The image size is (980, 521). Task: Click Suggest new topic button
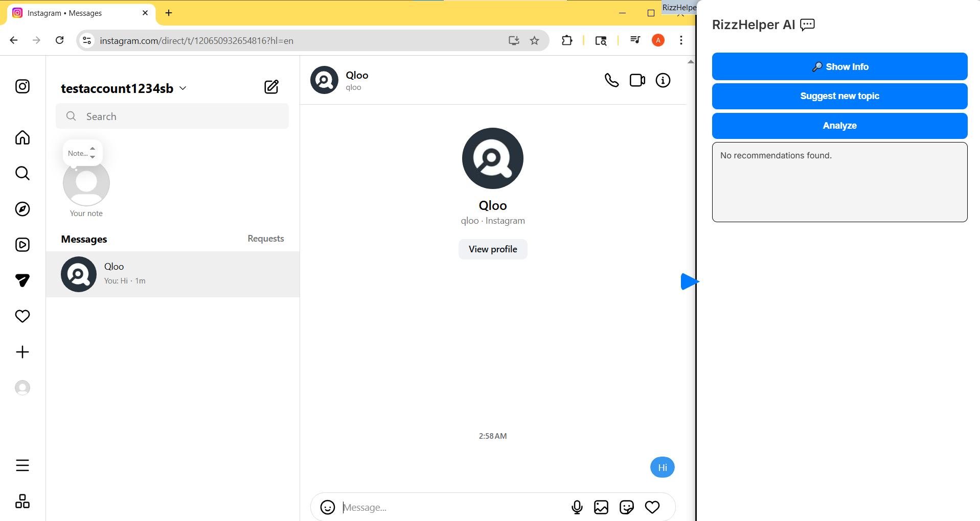pyautogui.click(x=840, y=96)
